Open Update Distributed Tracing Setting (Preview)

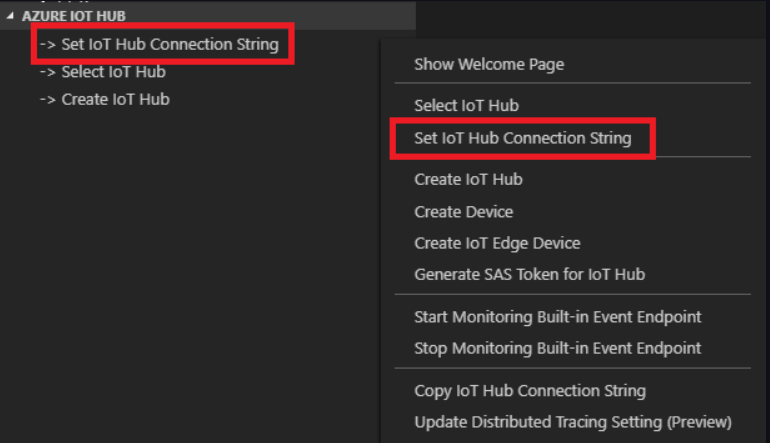coord(572,421)
